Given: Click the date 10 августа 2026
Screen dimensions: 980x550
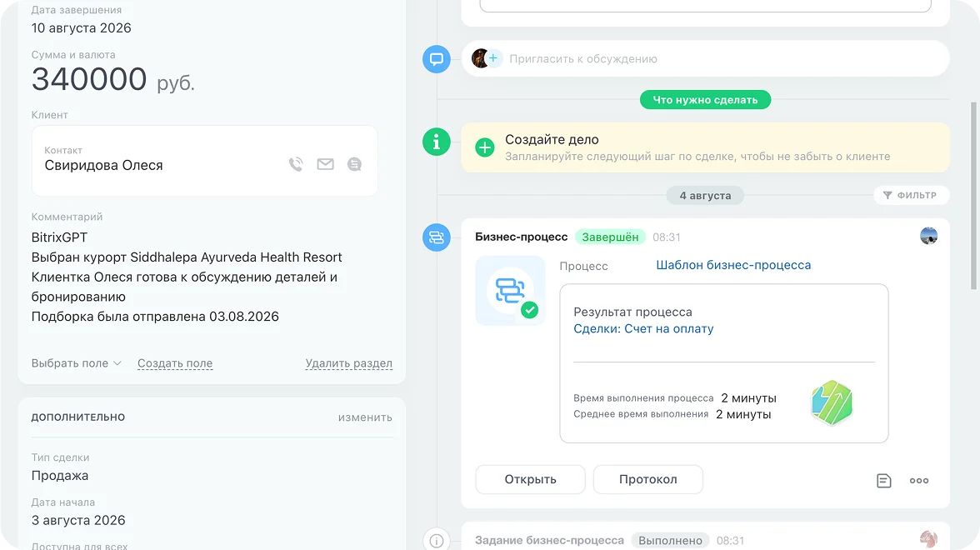Looking at the screenshot, I should [x=82, y=28].
